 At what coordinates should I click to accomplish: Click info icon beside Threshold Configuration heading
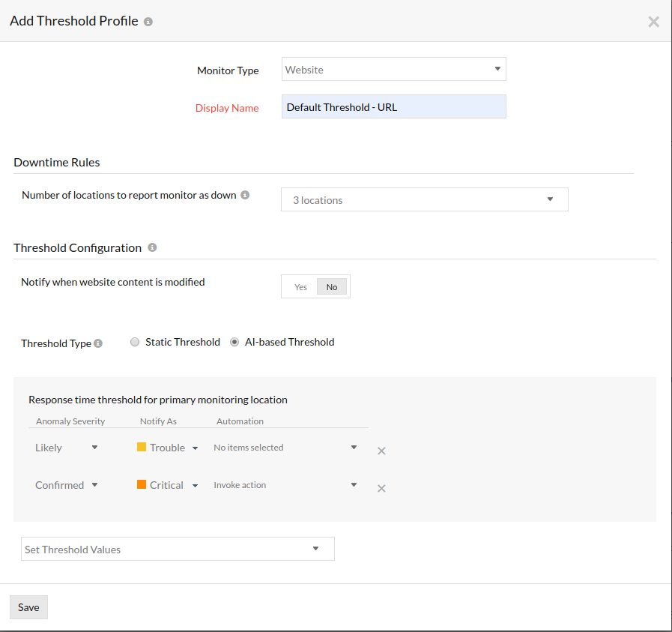pyautogui.click(x=152, y=247)
